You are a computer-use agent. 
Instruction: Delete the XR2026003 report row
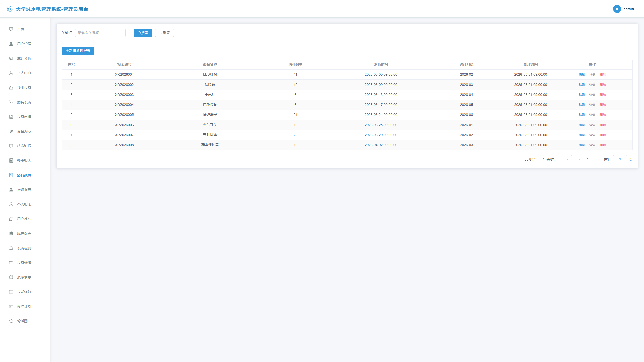coord(603,95)
